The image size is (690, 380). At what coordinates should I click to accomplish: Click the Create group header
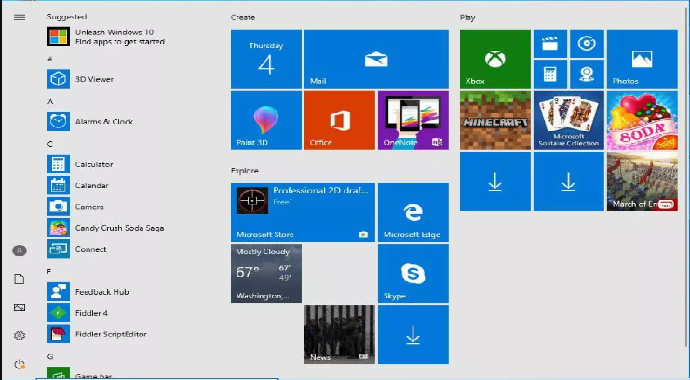[243, 17]
